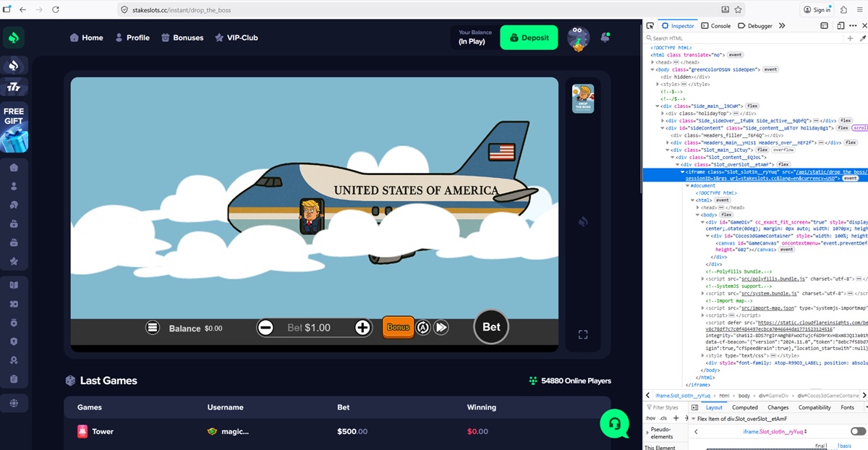Click the FREE GIFT sidebar banner
This screenshot has width=868, height=450.
14,128
